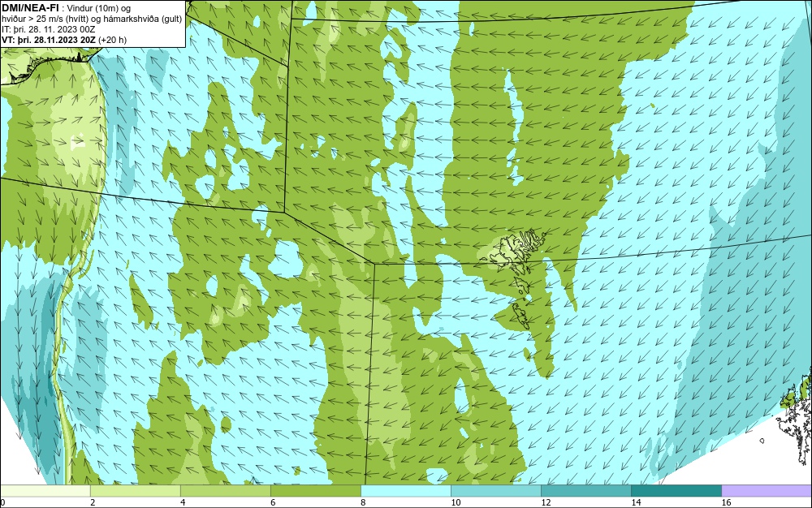Click the 'VT: þri. 28.11.2023 20Z' line

tap(63, 39)
